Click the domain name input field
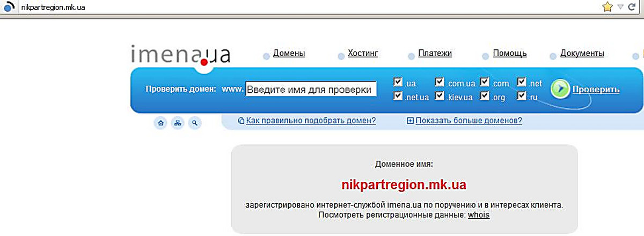Image resolution: width=644 pixels, height=236 pixels. pyautogui.click(x=311, y=89)
